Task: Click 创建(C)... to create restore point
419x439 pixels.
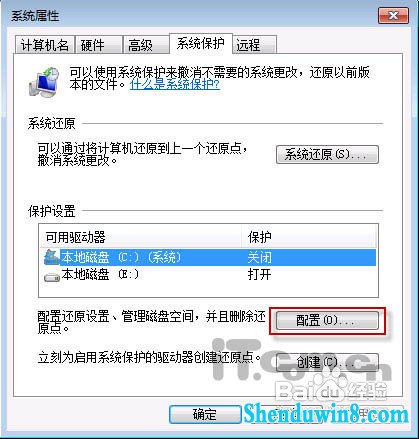Action: click(327, 362)
